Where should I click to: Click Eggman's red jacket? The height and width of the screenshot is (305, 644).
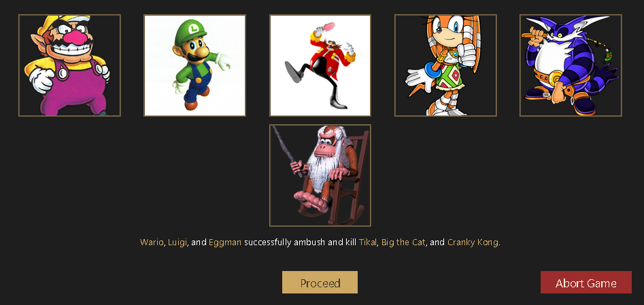[x=328, y=58]
